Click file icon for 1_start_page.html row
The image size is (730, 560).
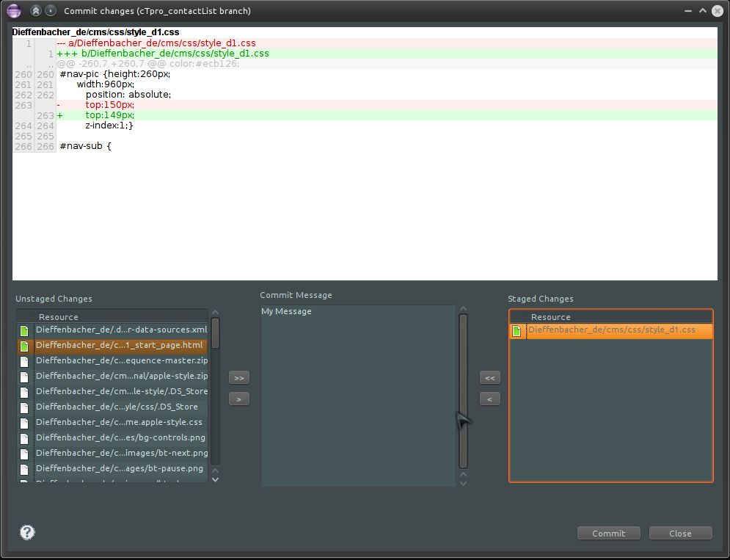24,346
